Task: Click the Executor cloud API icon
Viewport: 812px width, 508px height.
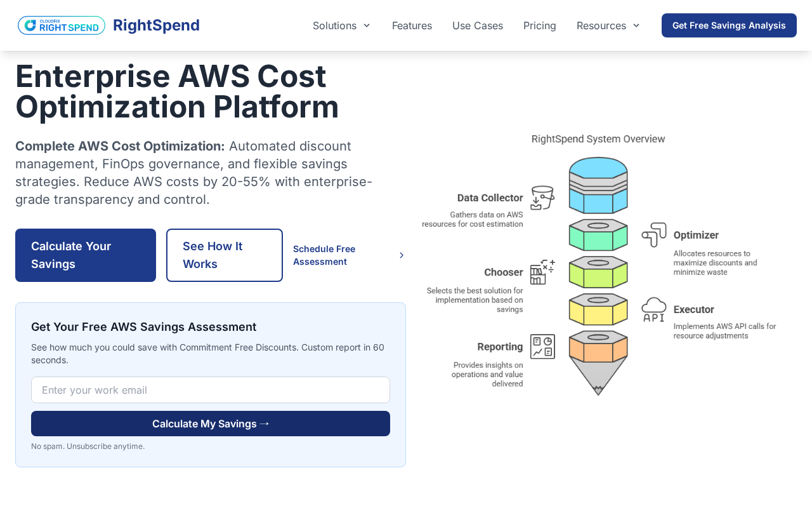Action: [654, 309]
